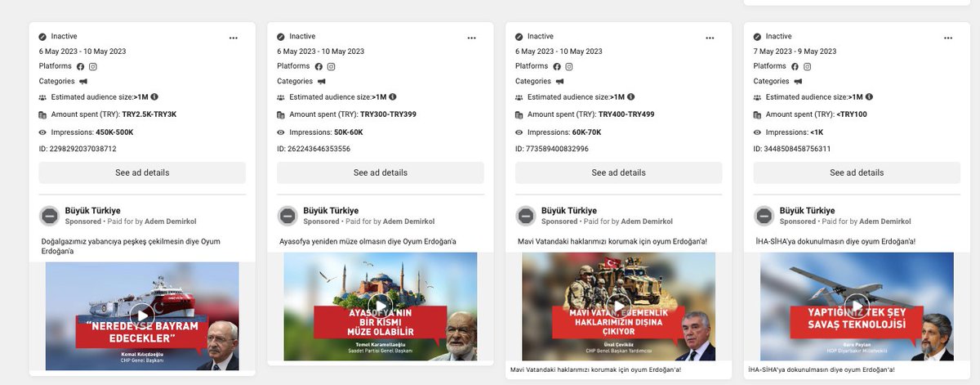
Task: Play the Mavi Vatan video
Action: pos(619,305)
